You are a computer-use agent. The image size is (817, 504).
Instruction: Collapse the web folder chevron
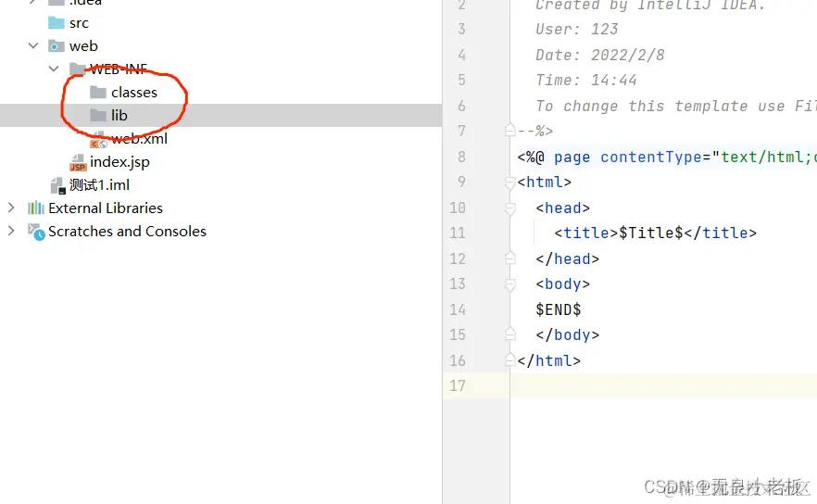pos(33,46)
